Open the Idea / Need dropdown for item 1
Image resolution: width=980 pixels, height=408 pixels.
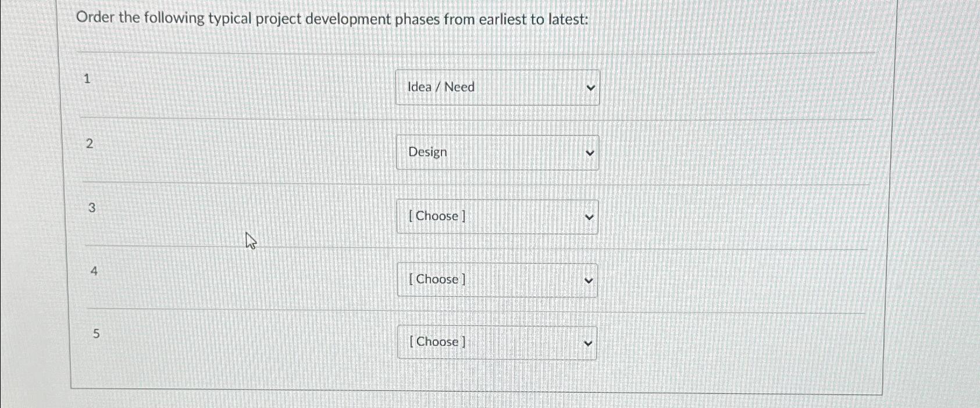click(497, 87)
